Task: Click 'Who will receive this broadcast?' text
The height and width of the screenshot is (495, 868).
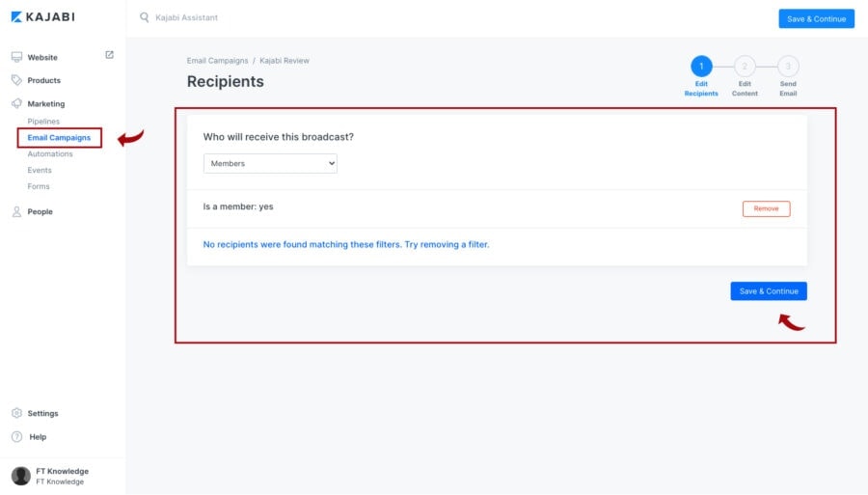Action: (x=278, y=137)
